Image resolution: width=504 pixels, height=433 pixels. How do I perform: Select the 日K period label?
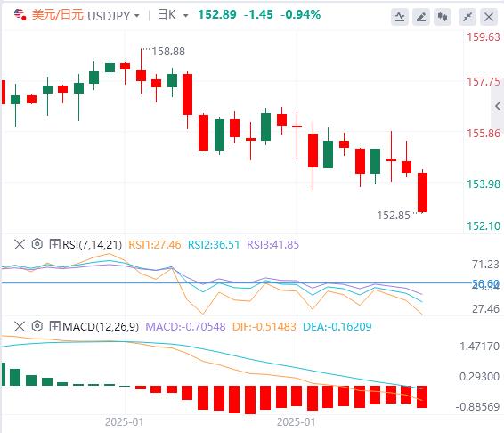click(167, 15)
